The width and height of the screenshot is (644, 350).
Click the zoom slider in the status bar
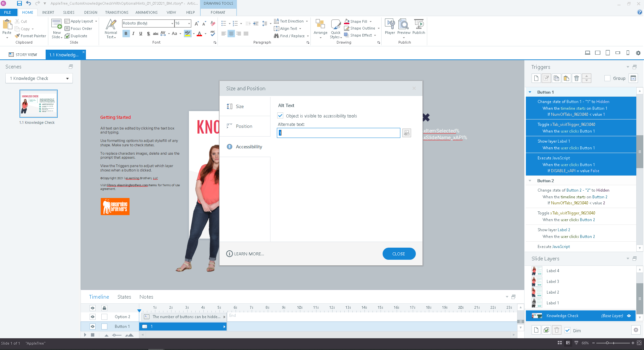pos(607,343)
